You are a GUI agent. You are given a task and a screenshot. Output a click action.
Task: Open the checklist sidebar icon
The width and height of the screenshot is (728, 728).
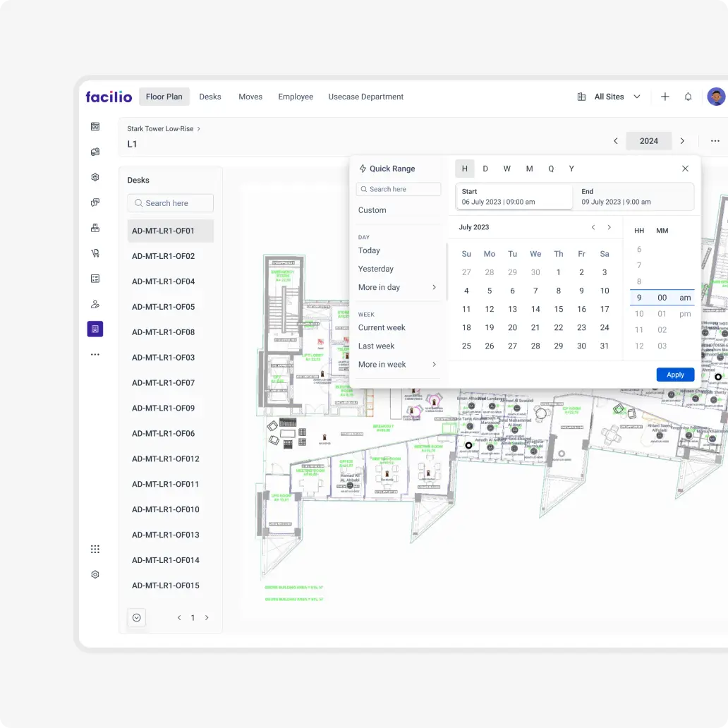pos(95,279)
